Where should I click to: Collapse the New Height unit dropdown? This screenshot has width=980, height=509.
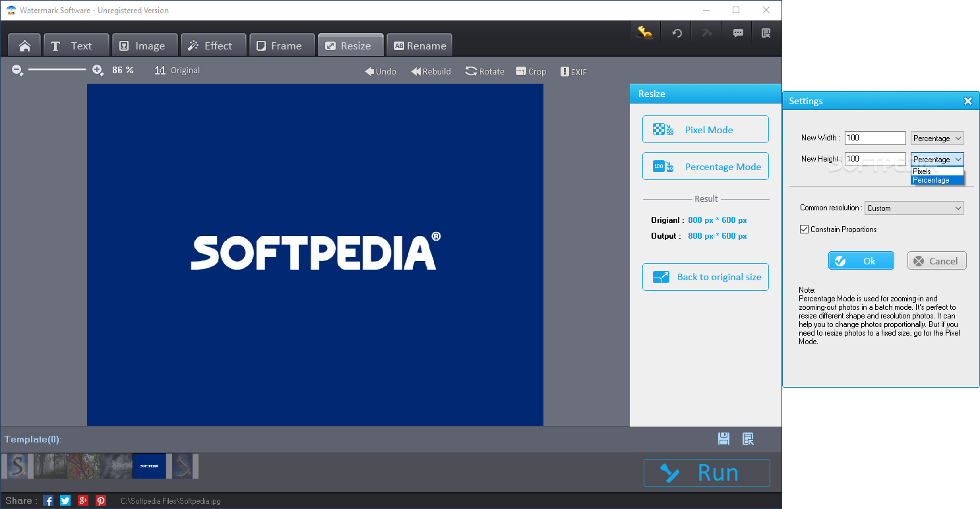[937, 159]
